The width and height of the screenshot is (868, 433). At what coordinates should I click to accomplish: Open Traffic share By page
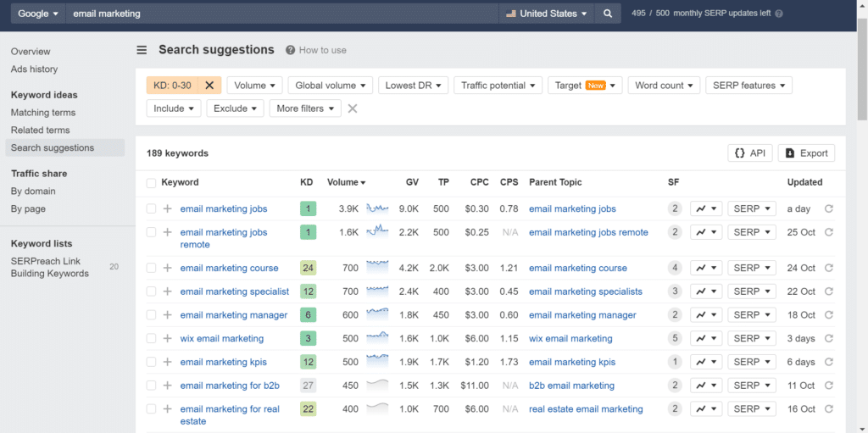(x=28, y=208)
